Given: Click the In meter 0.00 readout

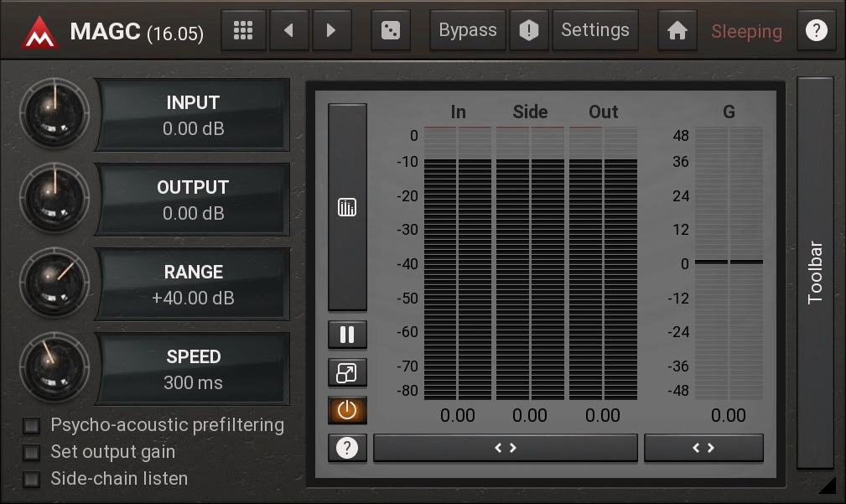Looking at the screenshot, I should (x=458, y=415).
